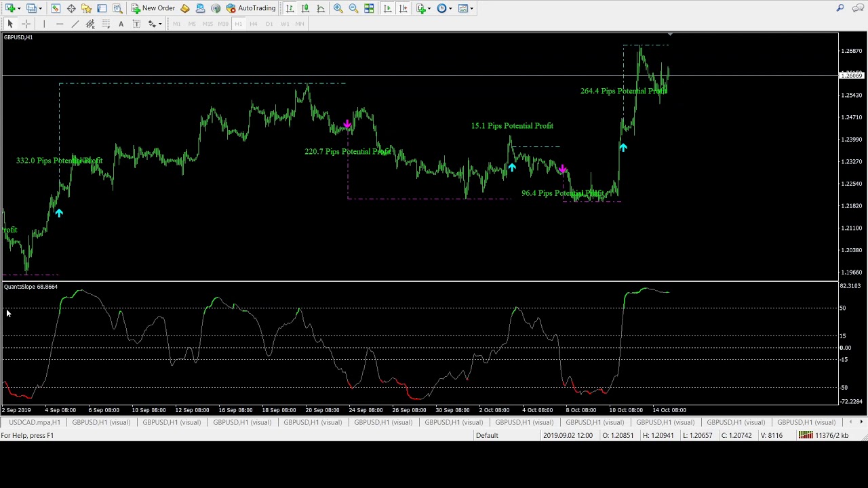Click the connection status 11376/2 kb
Viewport: 868px width, 488px height.
click(823, 435)
